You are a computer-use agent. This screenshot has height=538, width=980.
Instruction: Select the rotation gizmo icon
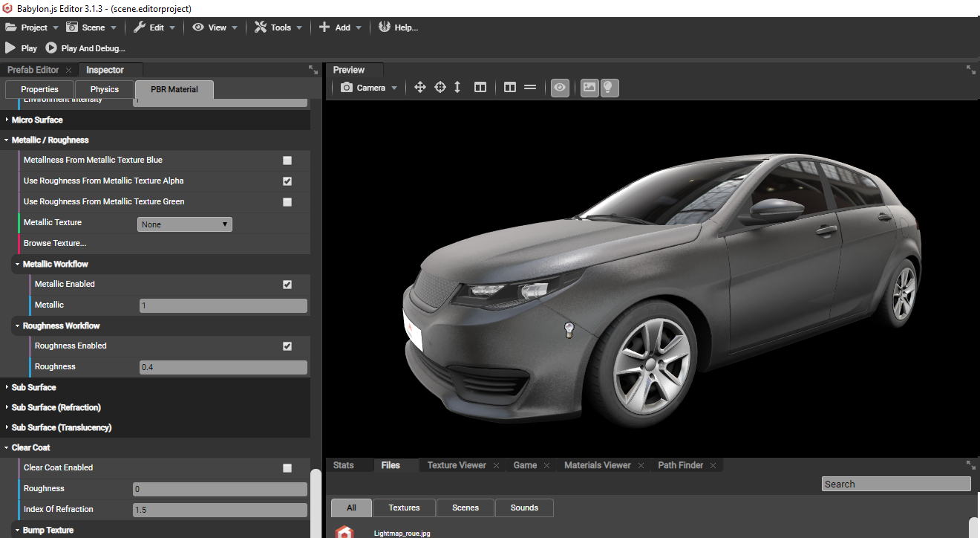click(x=440, y=87)
